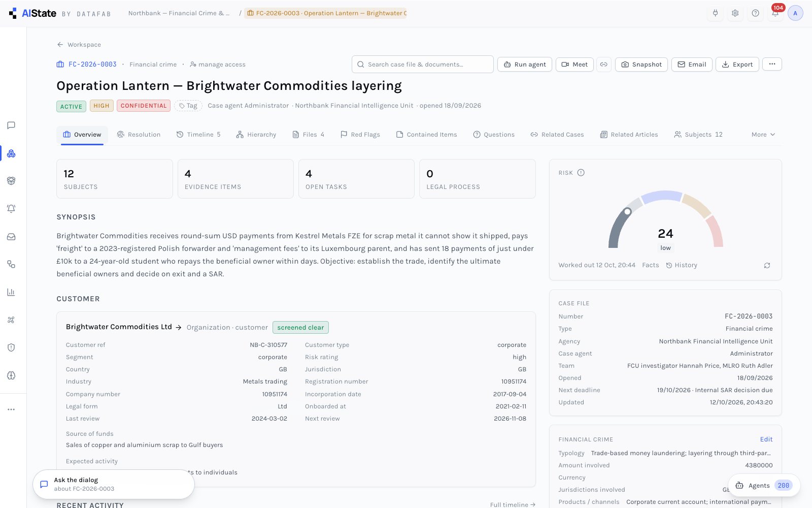Refresh the risk score calculation

(x=767, y=265)
